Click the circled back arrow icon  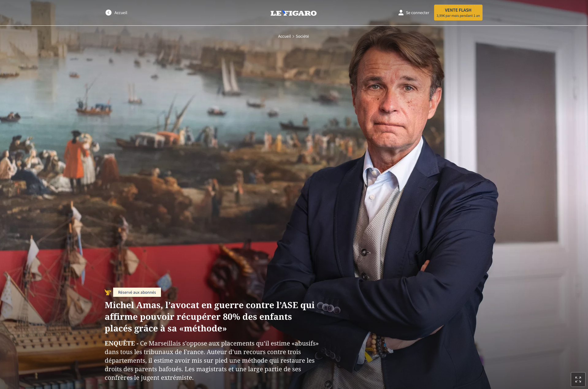pos(108,13)
